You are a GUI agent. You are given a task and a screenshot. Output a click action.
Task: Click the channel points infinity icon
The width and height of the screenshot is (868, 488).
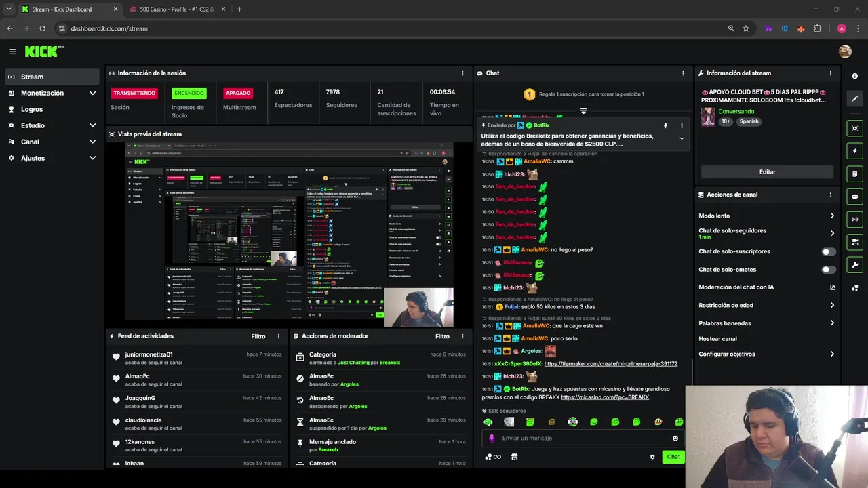point(493,457)
